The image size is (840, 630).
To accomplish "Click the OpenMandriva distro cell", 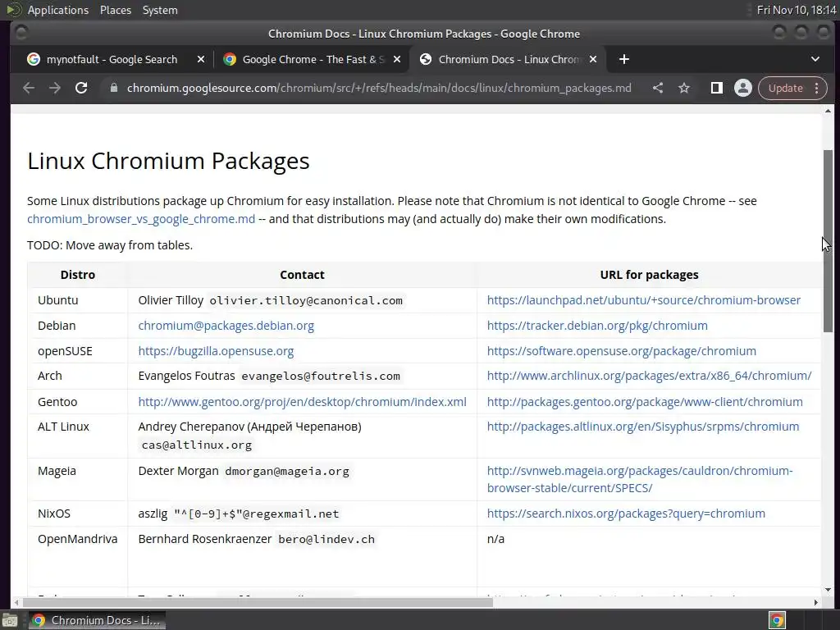I will (x=78, y=557).
